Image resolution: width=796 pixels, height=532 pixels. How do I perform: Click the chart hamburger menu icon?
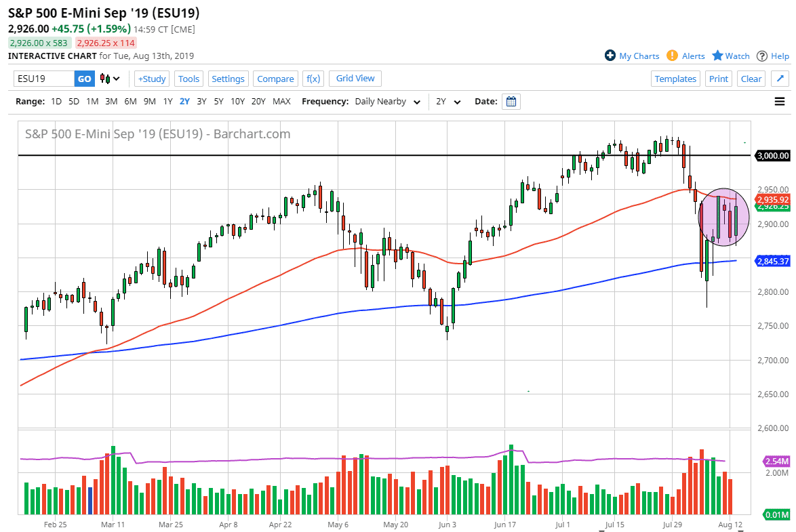(779, 101)
